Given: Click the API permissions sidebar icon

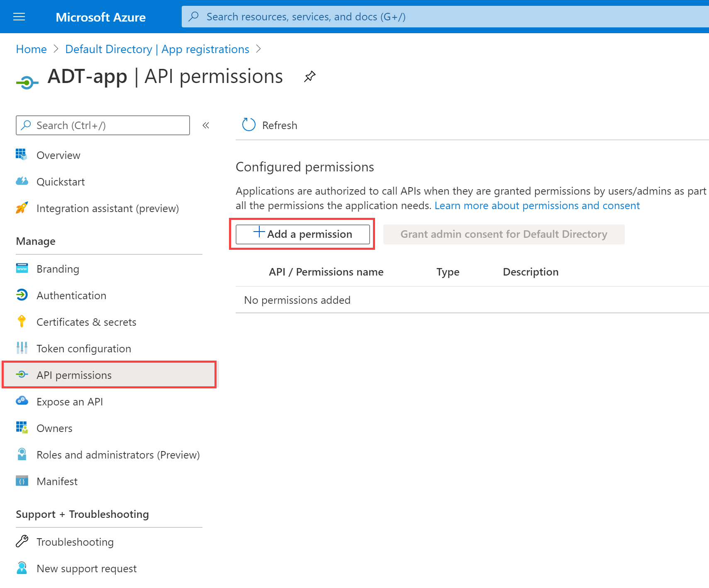Looking at the screenshot, I should (x=22, y=374).
